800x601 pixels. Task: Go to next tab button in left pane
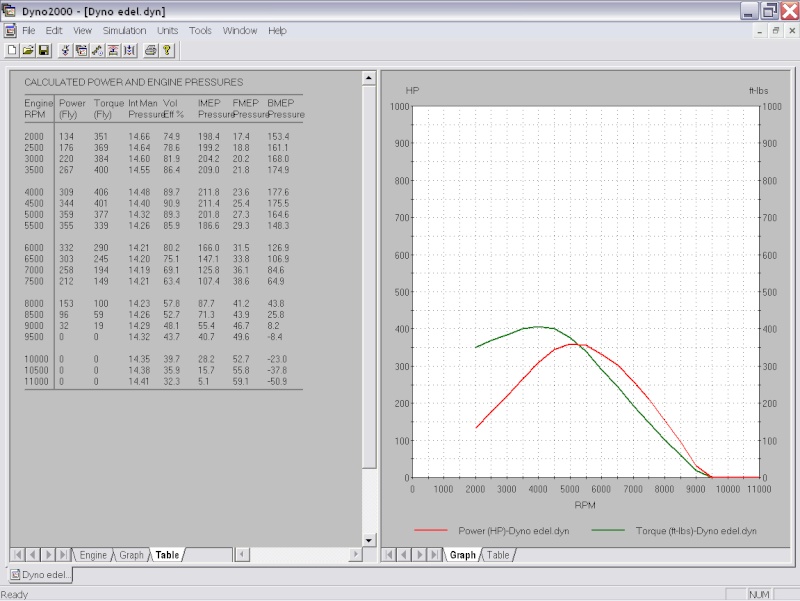(x=48, y=555)
